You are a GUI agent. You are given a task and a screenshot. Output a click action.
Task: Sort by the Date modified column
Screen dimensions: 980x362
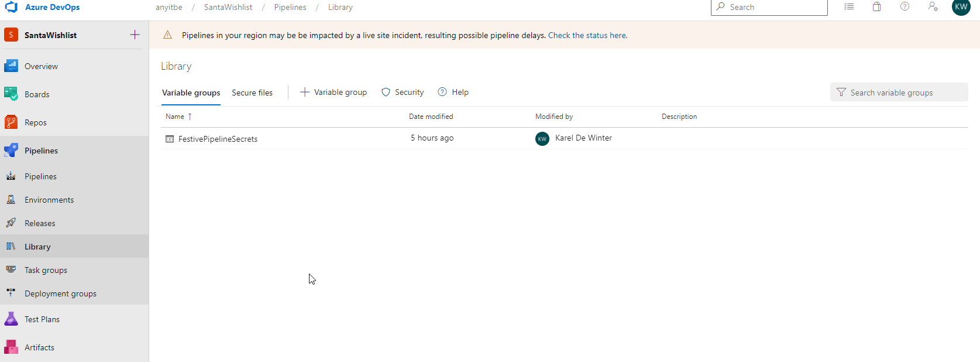[x=431, y=117]
